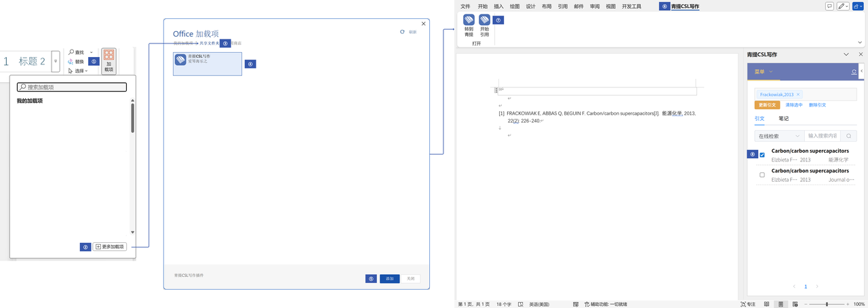Open the 开发工具 ribbon tab
This screenshot has width=868, height=308.
coord(631,6)
